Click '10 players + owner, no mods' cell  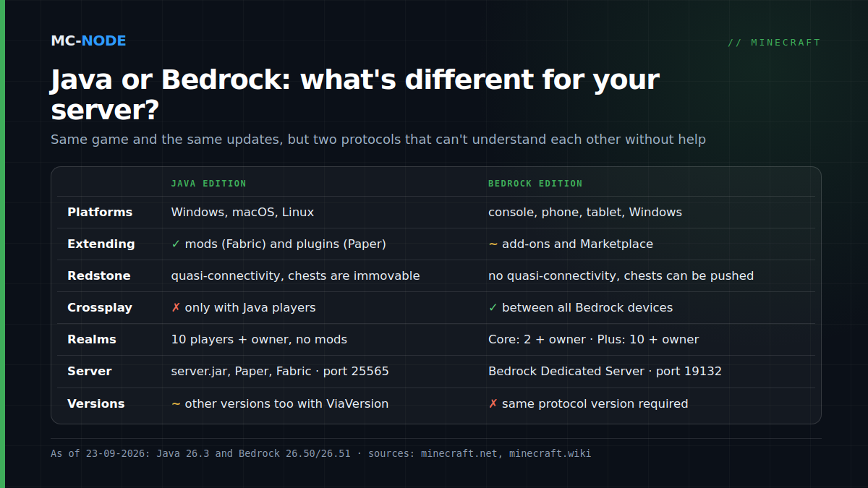[259, 340]
